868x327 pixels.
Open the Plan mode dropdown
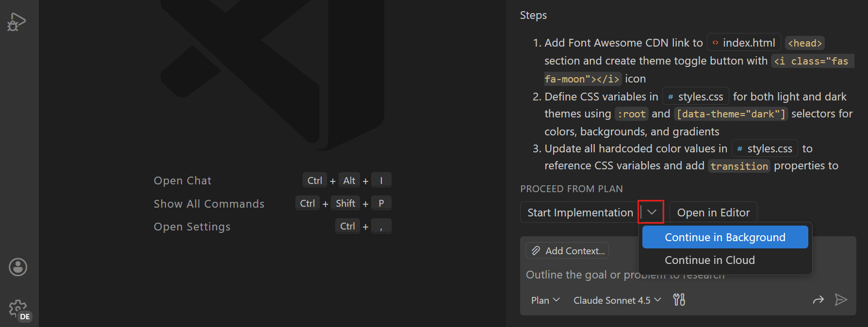click(544, 300)
